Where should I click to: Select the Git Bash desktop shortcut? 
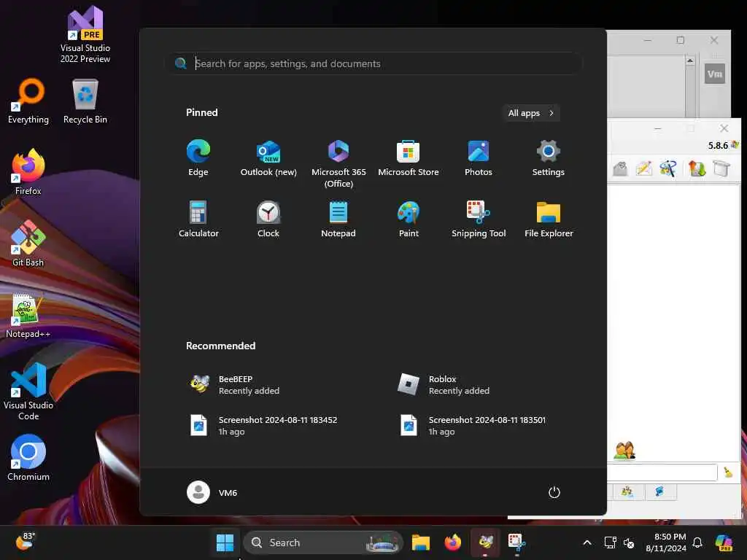point(28,244)
